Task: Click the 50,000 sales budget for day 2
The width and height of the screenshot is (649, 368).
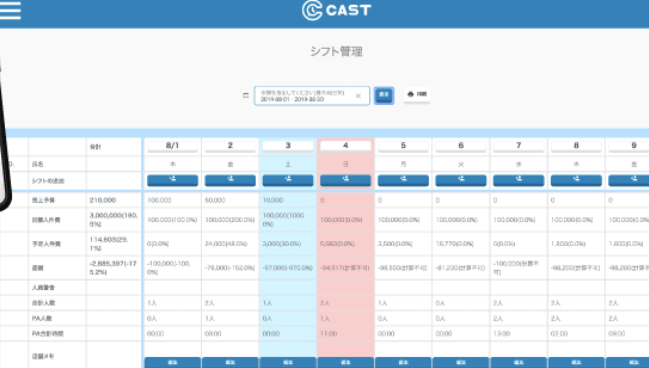Action: click(215, 200)
